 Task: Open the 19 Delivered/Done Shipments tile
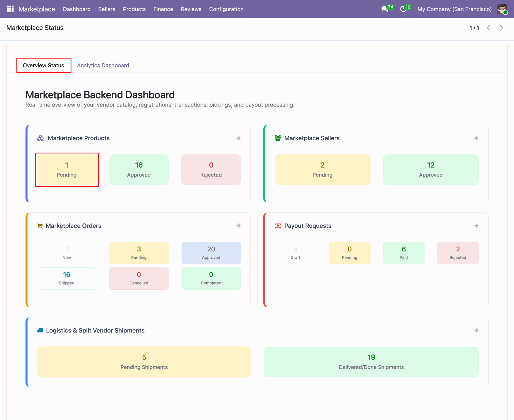371,362
